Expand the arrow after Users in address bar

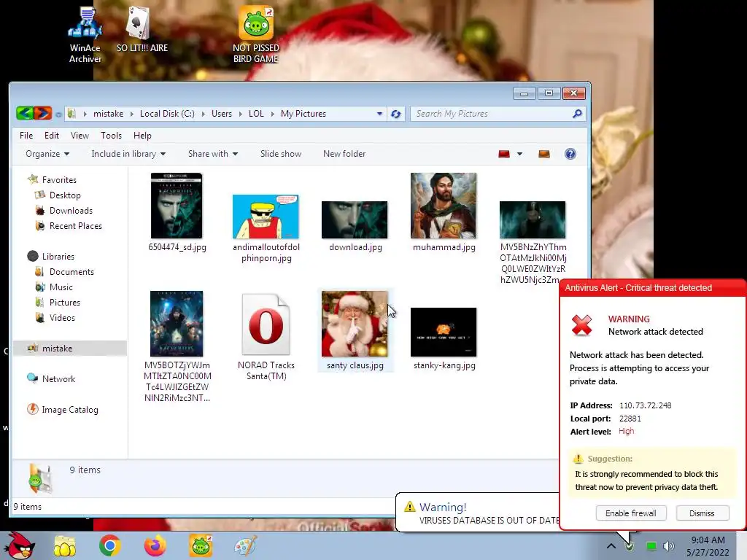coord(241,114)
